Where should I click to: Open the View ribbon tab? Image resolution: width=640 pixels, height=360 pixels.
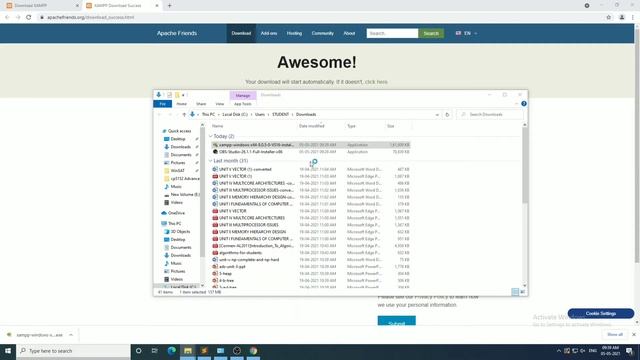220,104
